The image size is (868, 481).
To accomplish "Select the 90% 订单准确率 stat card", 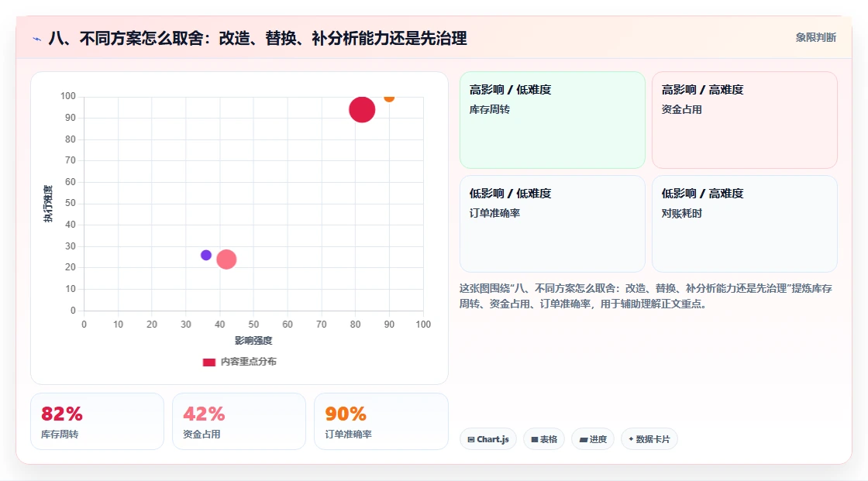I will pos(381,421).
